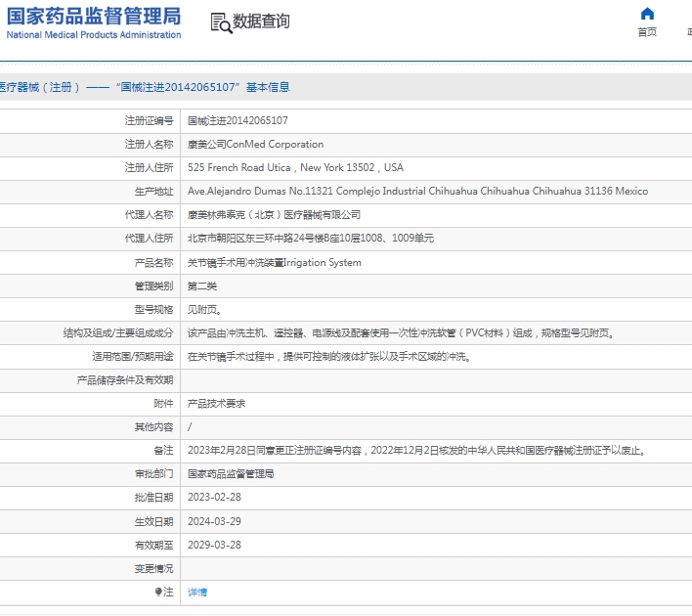Click agent name 康美林弗泰克（北京）医疗器械有限公司
Image resolution: width=692 pixels, height=616 pixels.
pos(274,214)
